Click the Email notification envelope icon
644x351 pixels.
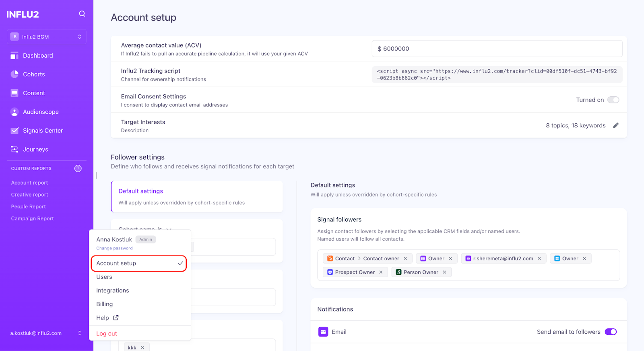pyautogui.click(x=323, y=332)
